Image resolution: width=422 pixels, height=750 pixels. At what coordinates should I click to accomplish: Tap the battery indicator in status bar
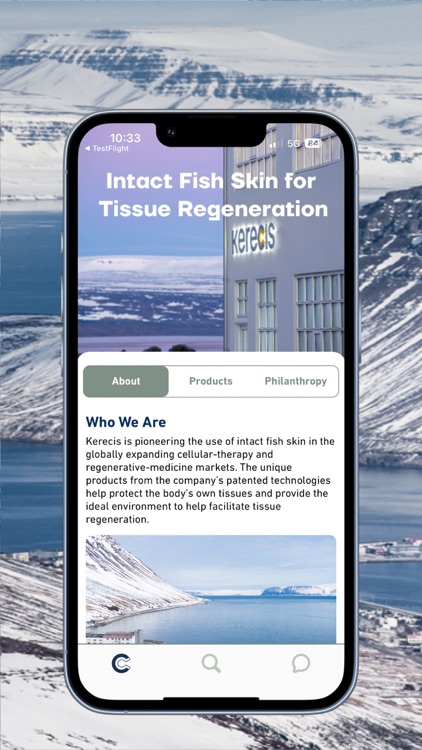(313, 143)
